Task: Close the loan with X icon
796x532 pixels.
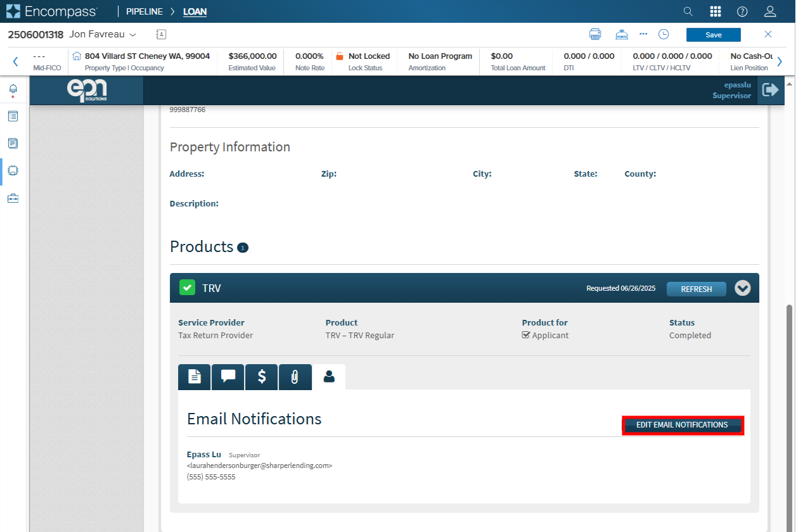Action: [x=768, y=34]
